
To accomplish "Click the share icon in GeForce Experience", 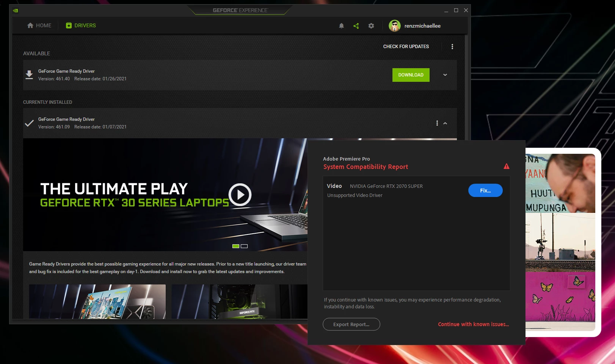I will (x=356, y=26).
